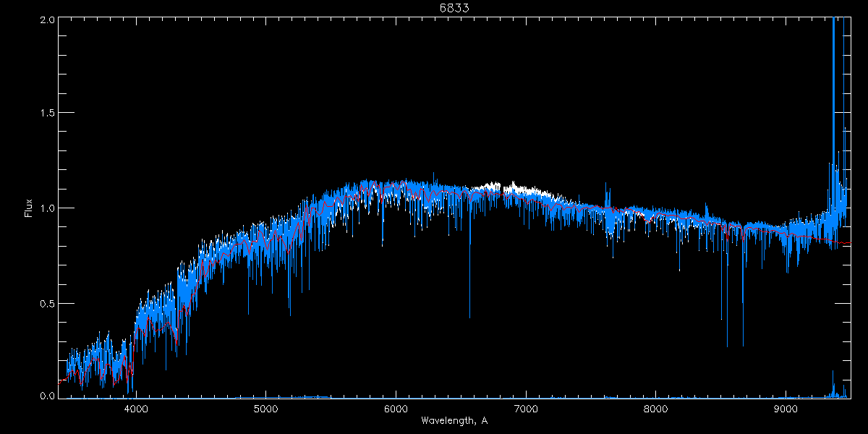Select the 4000 wavelength tick label
Image resolution: width=868 pixels, height=434 pixels.
[136, 409]
